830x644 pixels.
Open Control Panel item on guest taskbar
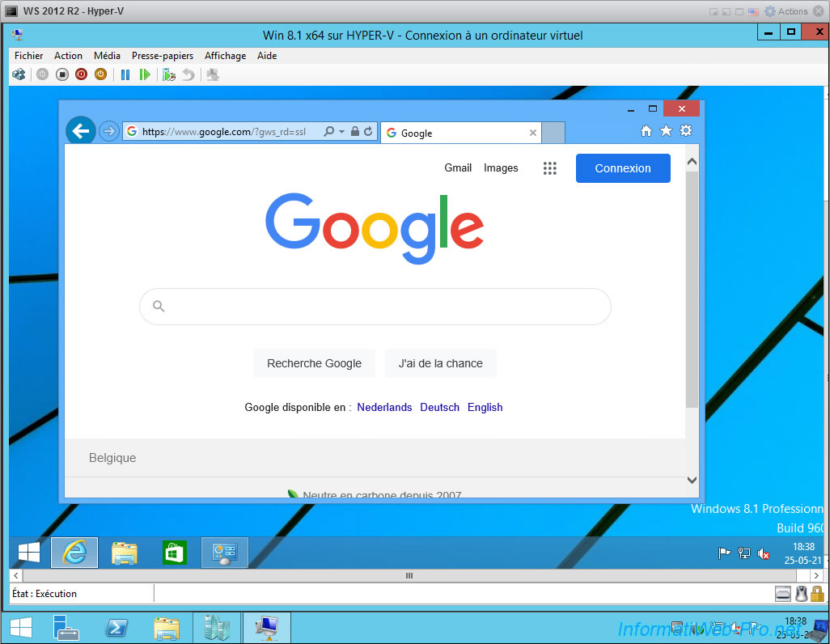(224, 553)
